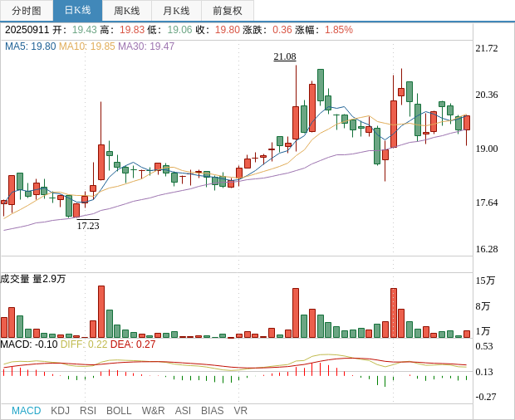Image resolution: width=515 pixels, height=420 pixels.
Task: Select the MACD indicator
Action: tap(27, 411)
